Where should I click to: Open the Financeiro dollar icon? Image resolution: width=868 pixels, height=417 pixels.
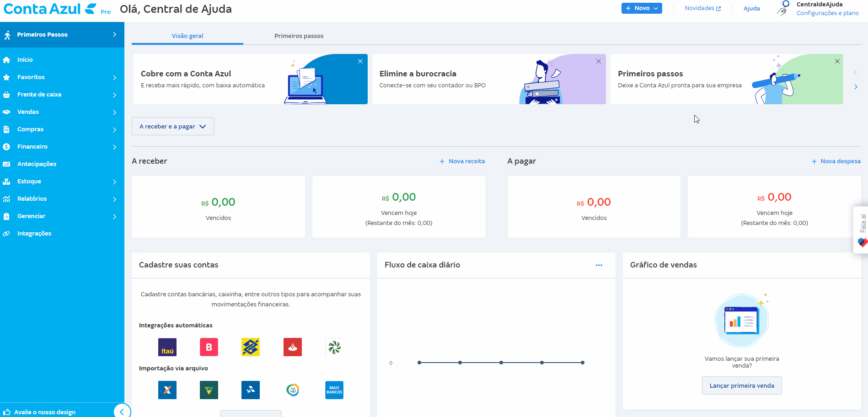[7, 146]
